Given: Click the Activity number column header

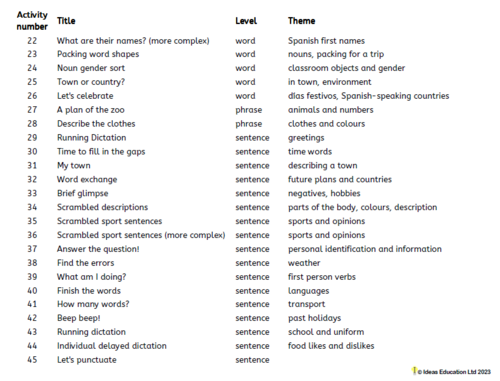Looking at the screenshot, I should tap(32, 21).
